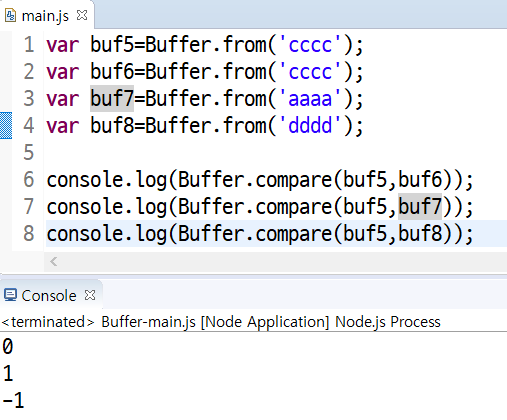Click the -1 output line in console
The height and width of the screenshot is (420, 507).
point(13,400)
